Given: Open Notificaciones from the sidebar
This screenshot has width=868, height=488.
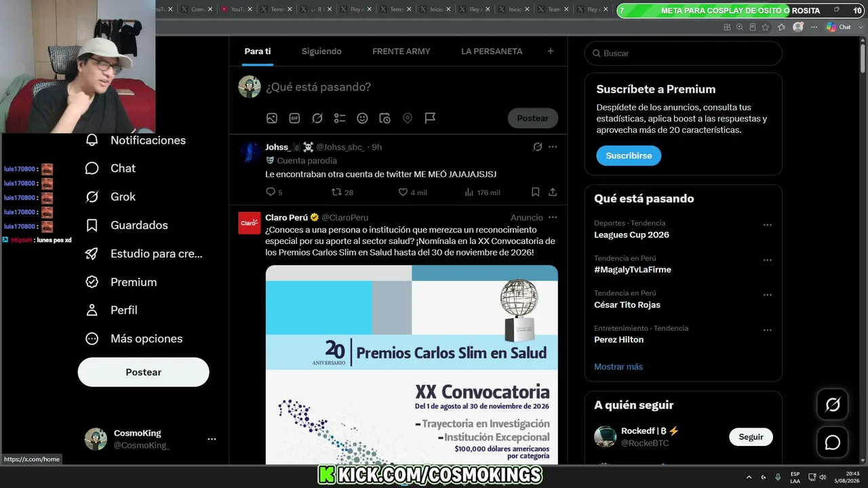Looking at the screenshot, I should (136, 140).
